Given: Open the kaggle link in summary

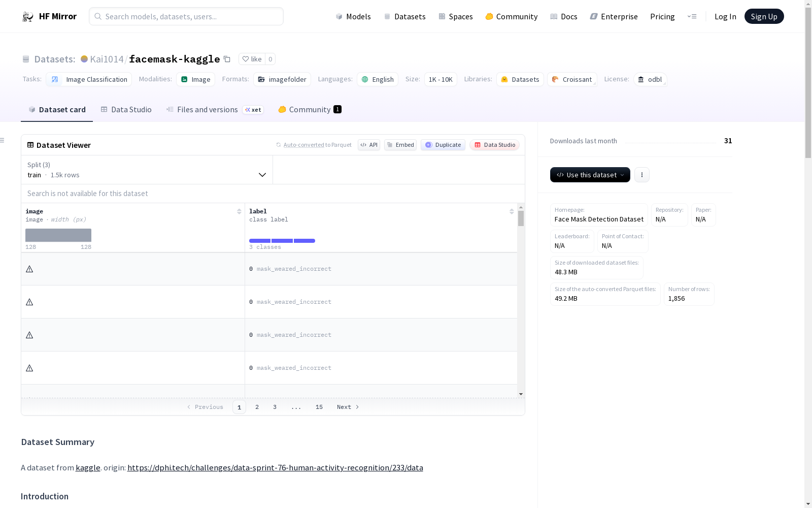Looking at the screenshot, I should tap(88, 468).
